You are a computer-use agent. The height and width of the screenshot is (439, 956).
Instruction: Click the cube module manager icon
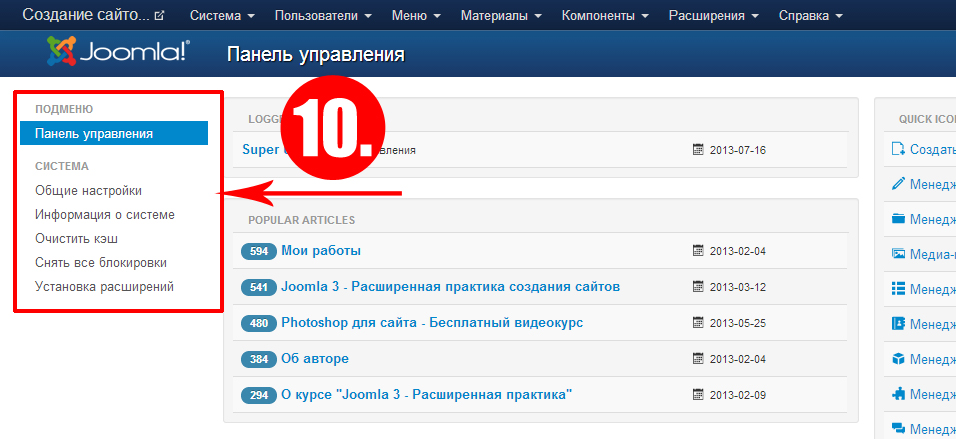[897, 359]
